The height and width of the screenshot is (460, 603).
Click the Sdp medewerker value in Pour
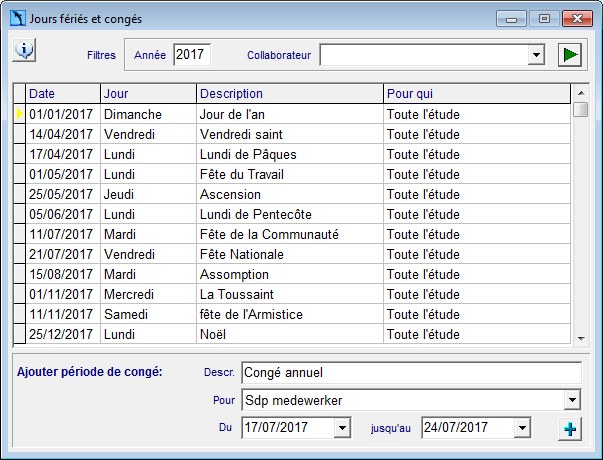(294, 400)
